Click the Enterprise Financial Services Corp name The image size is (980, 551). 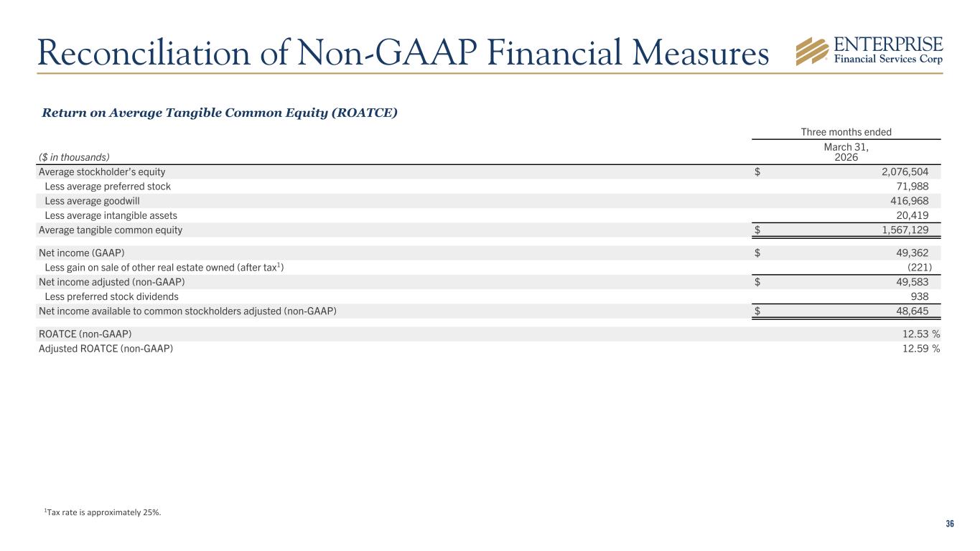click(889, 50)
